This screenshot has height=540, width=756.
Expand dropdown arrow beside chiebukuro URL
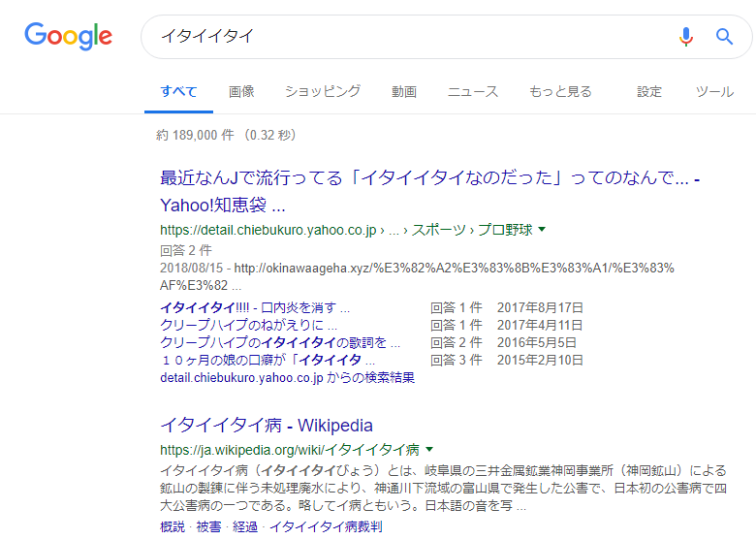pos(542,230)
